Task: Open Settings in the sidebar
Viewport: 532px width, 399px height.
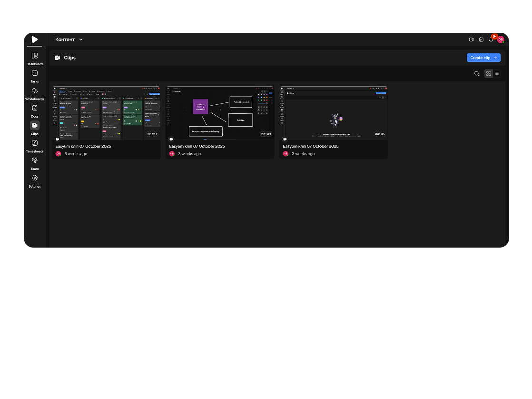Action: [x=35, y=181]
